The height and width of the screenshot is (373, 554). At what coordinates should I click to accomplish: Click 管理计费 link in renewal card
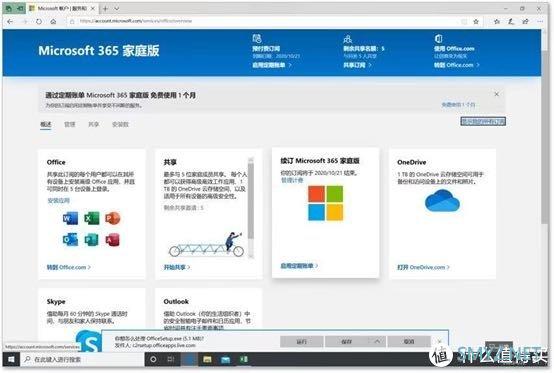tap(292, 180)
